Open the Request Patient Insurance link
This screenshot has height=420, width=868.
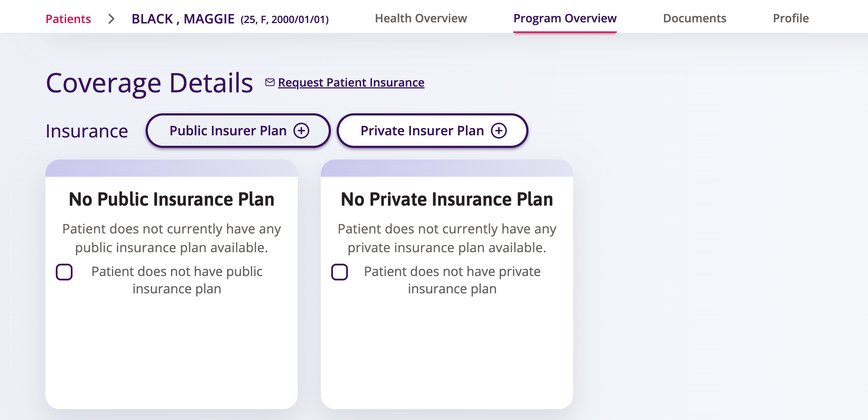pyautogui.click(x=351, y=83)
